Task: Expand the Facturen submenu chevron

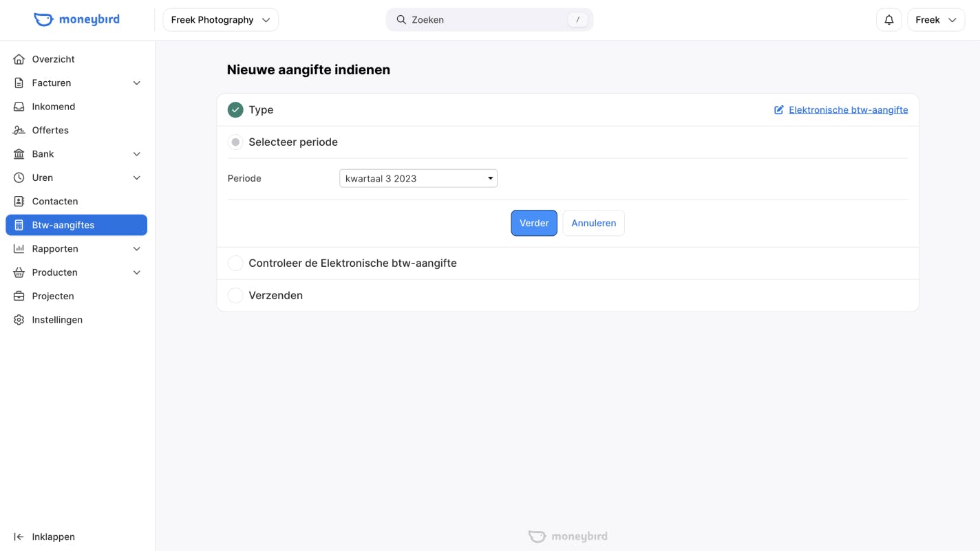Action: click(137, 83)
